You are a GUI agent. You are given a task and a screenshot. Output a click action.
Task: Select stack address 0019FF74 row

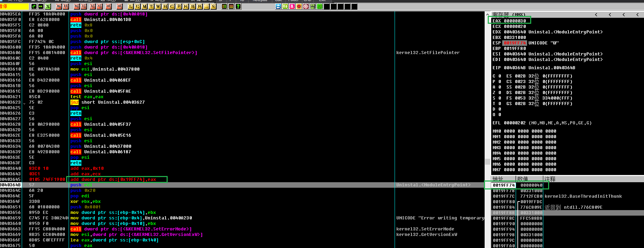(504, 185)
